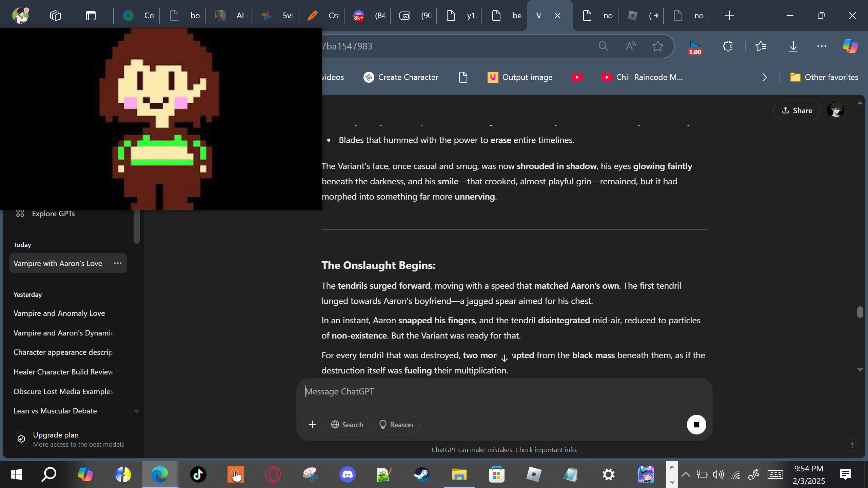This screenshot has width=868, height=488.
Task: Click the attach plus button
Action: click(312, 425)
